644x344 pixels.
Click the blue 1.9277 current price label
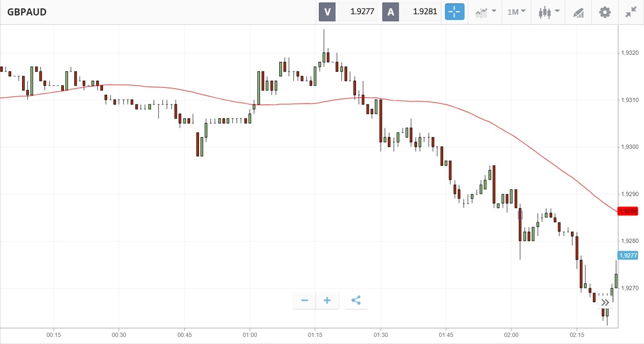pyautogui.click(x=628, y=255)
